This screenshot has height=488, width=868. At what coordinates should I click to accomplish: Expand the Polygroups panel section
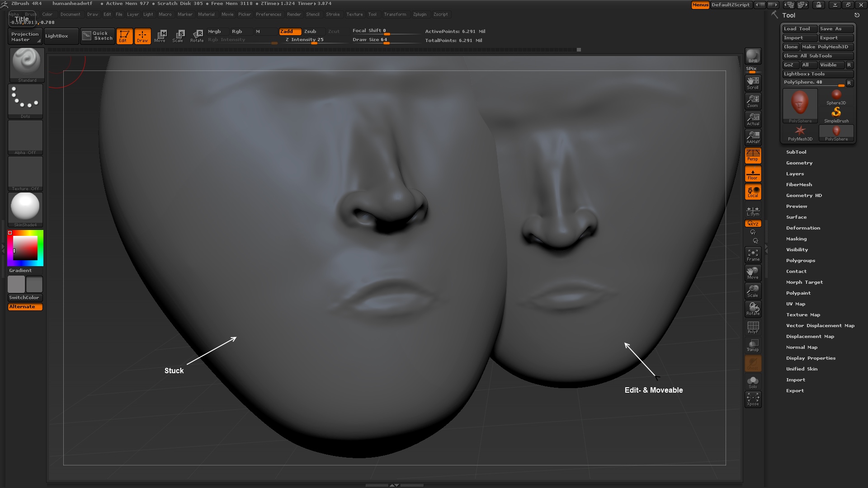coord(801,260)
